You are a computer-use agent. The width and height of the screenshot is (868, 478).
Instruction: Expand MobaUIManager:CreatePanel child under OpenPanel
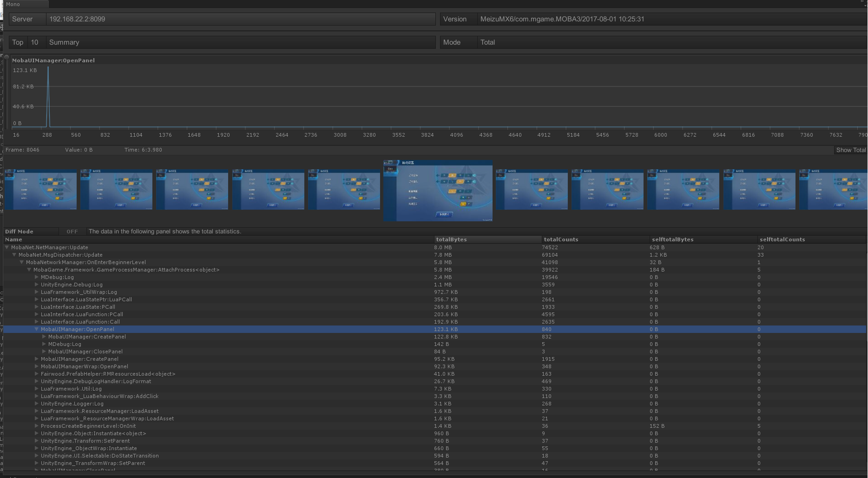click(44, 337)
